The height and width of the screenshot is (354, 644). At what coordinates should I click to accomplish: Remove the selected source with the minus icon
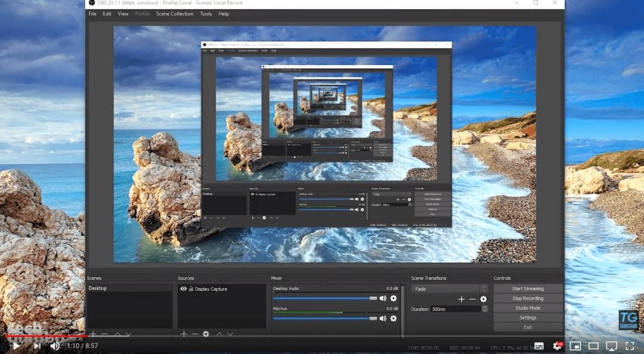[x=194, y=334]
